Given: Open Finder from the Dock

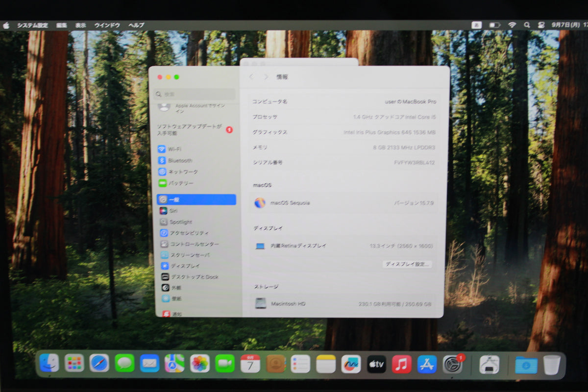Looking at the screenshot, I should [x=49, y=363].
